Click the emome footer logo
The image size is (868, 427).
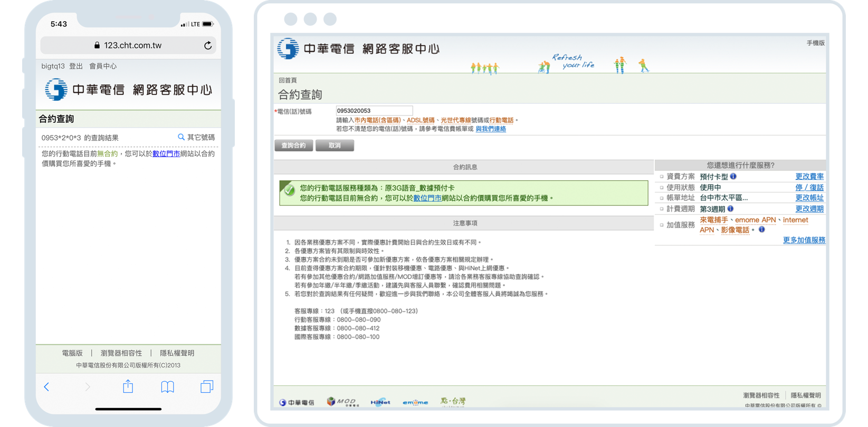pyautogui.click(x=415, y=402)
